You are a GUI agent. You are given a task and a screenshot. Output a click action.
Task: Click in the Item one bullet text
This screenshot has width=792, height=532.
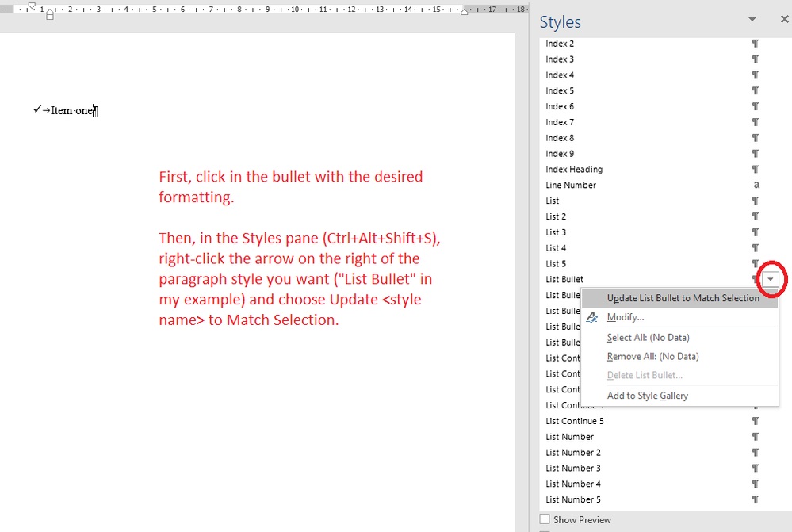pos(72,110)
